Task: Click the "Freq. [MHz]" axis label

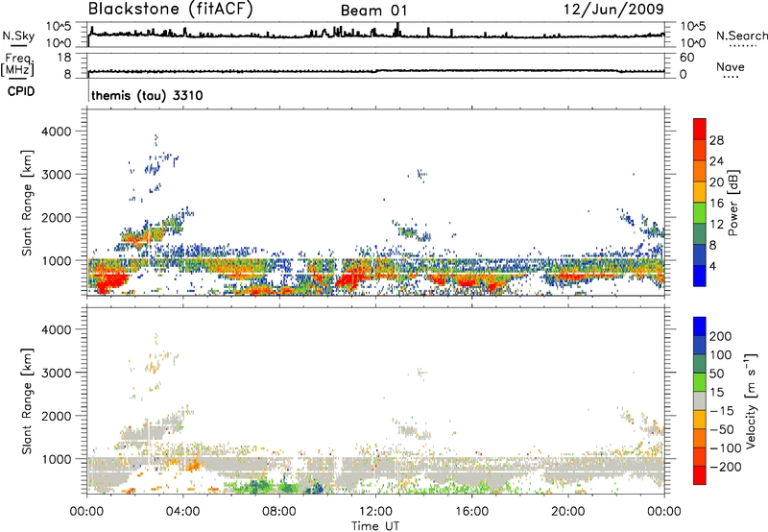Action: click(17, 65)
